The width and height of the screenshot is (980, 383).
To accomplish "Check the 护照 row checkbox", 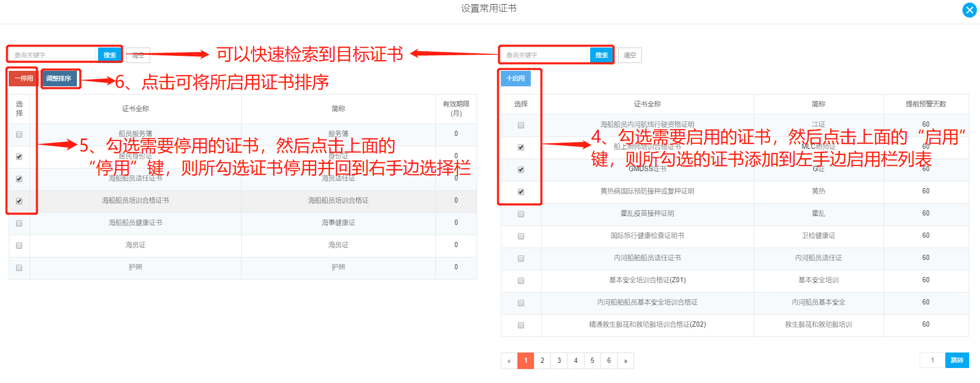I will pyautogui.click(x=19, y=268).
